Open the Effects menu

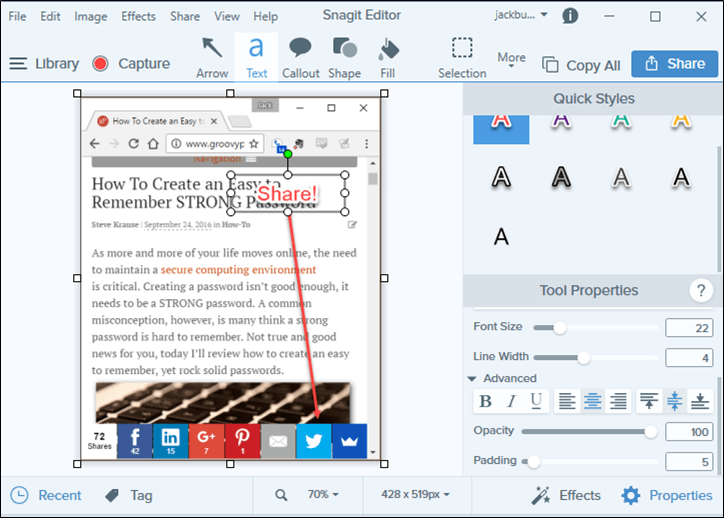(x=139, y=16)
